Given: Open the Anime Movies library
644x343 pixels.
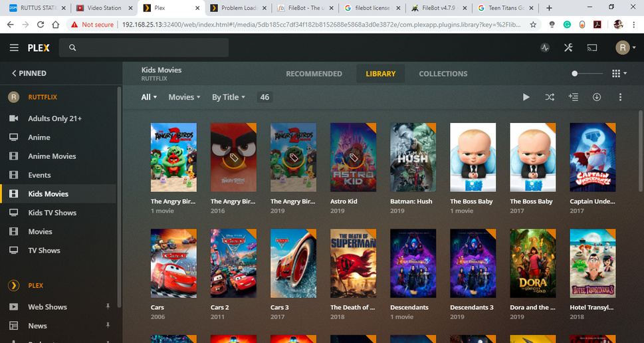Looking at the screenshot, I should coord(52,156).
